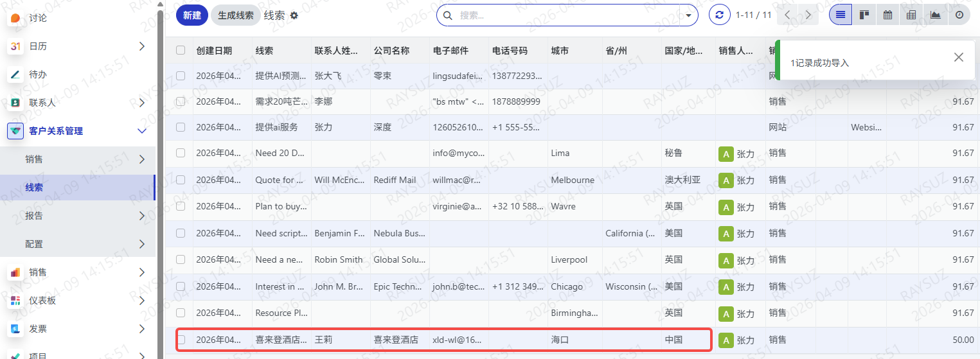
Task: Toggle the select-all header checkbox
Action: coord(181,50)
